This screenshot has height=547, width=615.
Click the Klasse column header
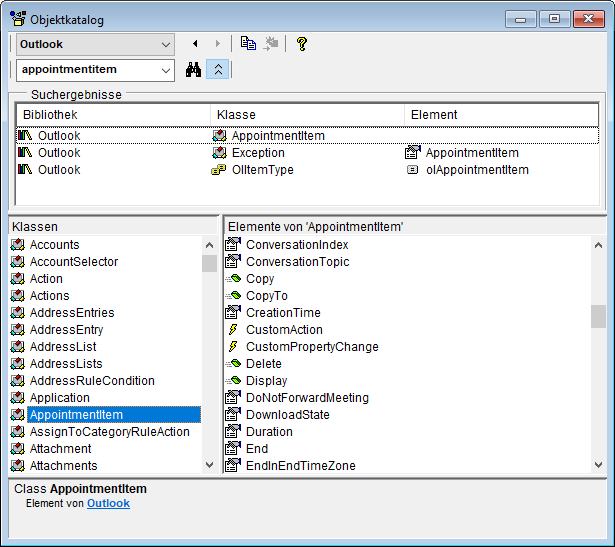point(308,115)
